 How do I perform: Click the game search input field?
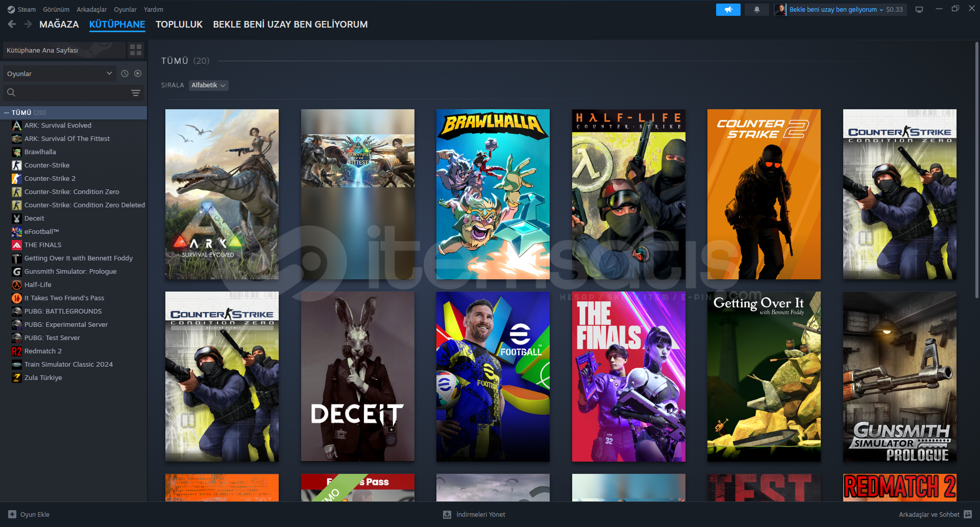73,92
